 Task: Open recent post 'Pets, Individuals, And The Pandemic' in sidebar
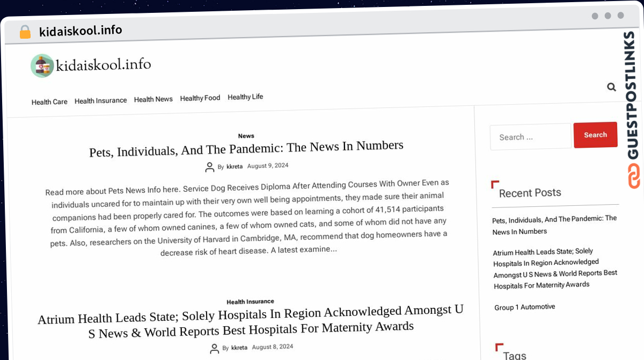point(554,225)
